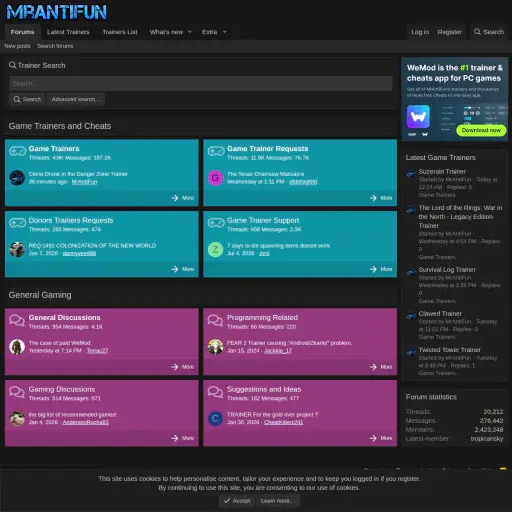Image resolution: width=512 pixels, height=512 pixels.
Task: Open the Game Trainers and Cheats category
Action: pyautogui.click(x=60, y=126)
